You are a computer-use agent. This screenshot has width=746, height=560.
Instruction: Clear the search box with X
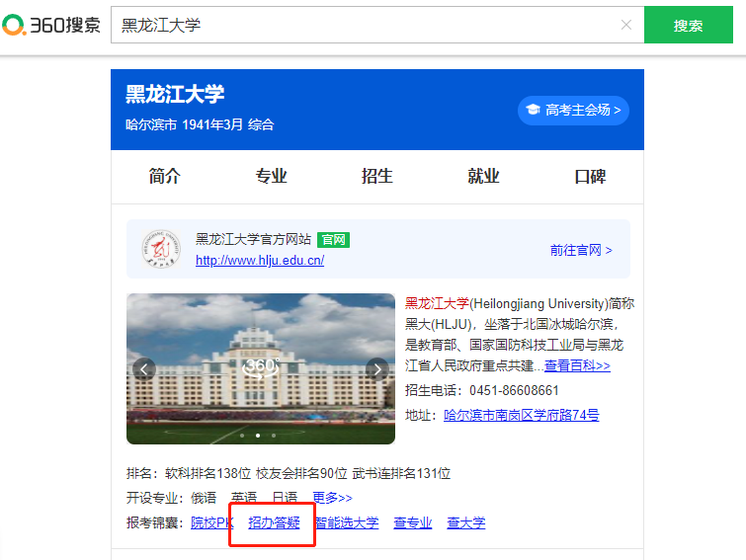[x=626, y=25]
